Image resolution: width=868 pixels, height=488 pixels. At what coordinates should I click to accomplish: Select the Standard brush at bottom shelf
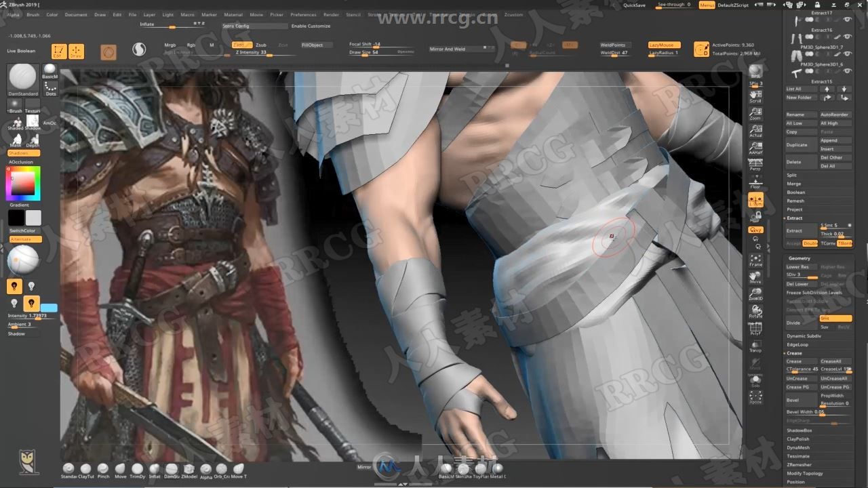(68, 470)
